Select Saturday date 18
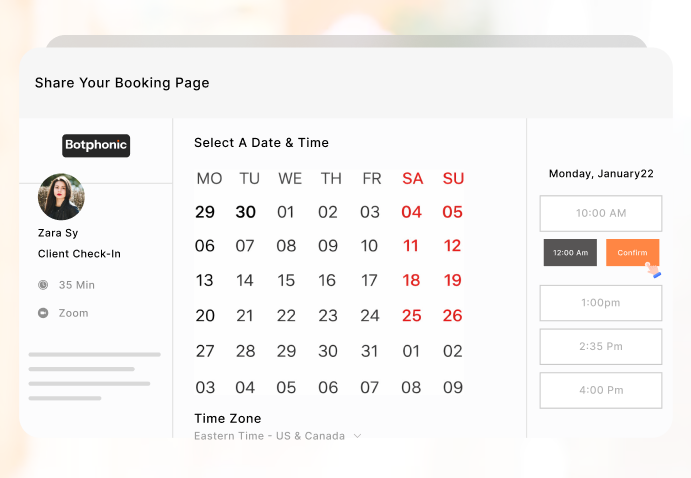The width and height of the screenshot is (691, 478). click(411, 280)
